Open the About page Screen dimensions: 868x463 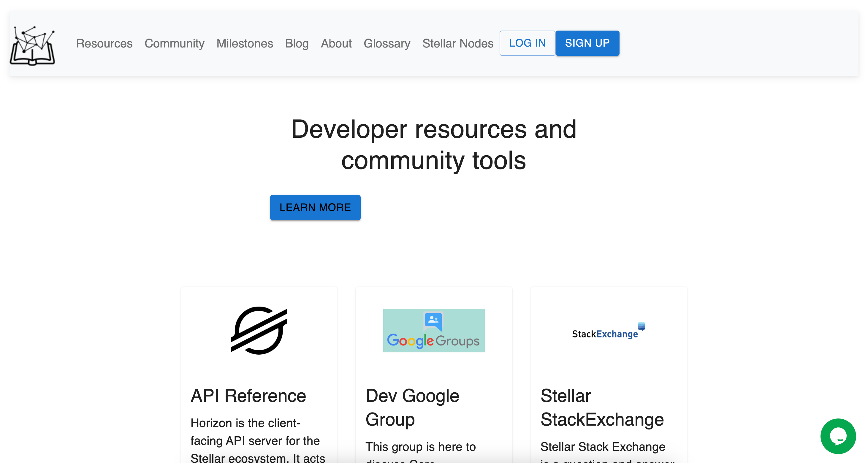click(x=336, y=43)
